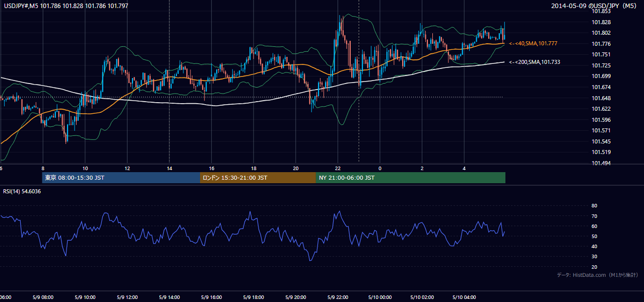Click hour tick 10 below price chart

coord(85,169)
